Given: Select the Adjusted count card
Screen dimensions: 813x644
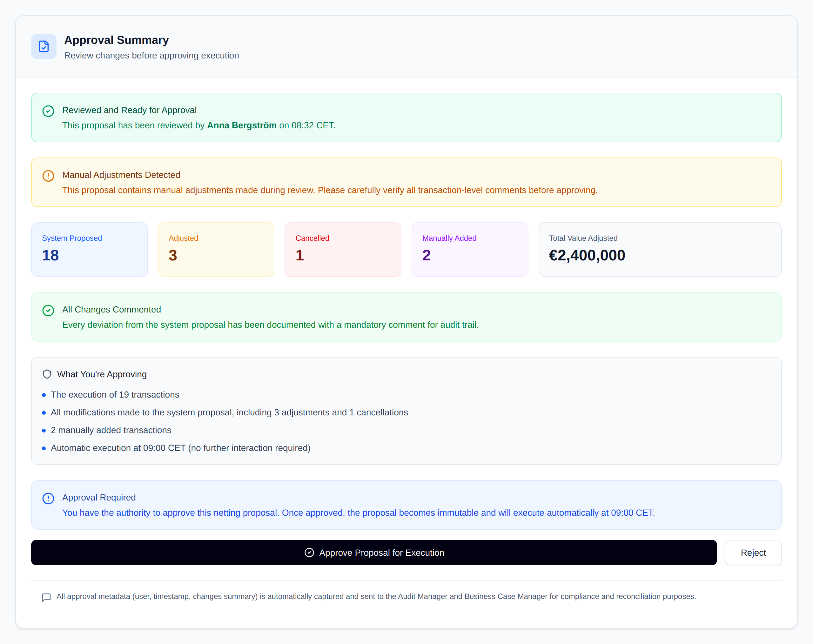Looking at the screenshot, I should point(216,249).
